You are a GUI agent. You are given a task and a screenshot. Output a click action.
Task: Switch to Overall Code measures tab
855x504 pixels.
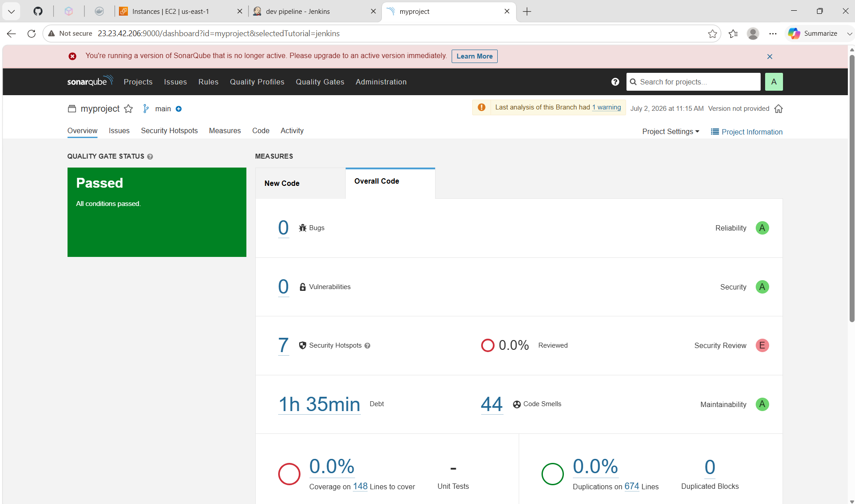390,182
